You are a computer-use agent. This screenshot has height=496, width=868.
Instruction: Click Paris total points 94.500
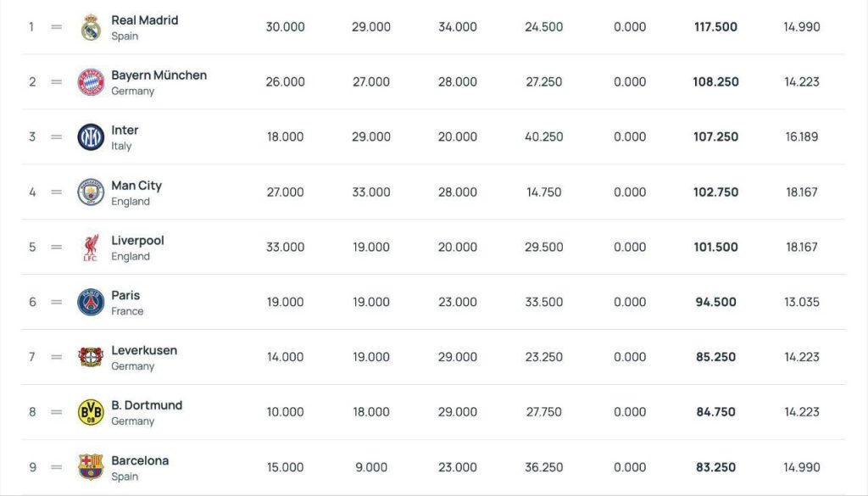pos(715,302)
